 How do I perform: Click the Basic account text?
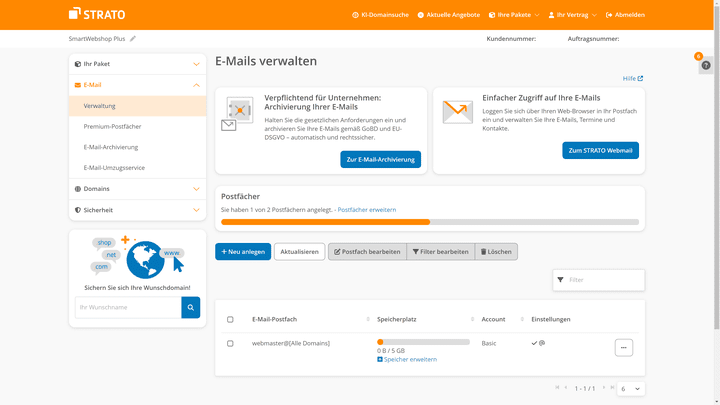pos(489,343)
